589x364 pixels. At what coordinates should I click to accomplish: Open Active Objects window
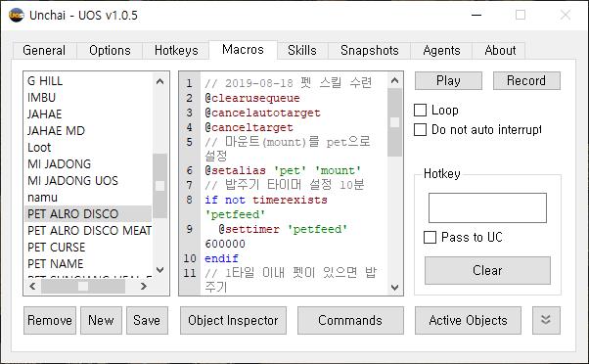468,320
